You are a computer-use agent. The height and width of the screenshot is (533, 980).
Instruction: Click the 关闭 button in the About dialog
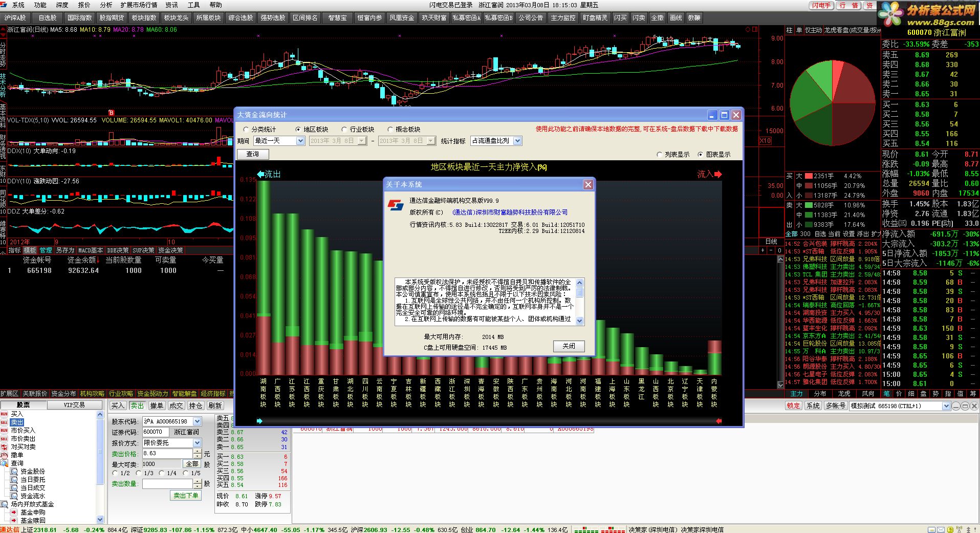[569, 346]
